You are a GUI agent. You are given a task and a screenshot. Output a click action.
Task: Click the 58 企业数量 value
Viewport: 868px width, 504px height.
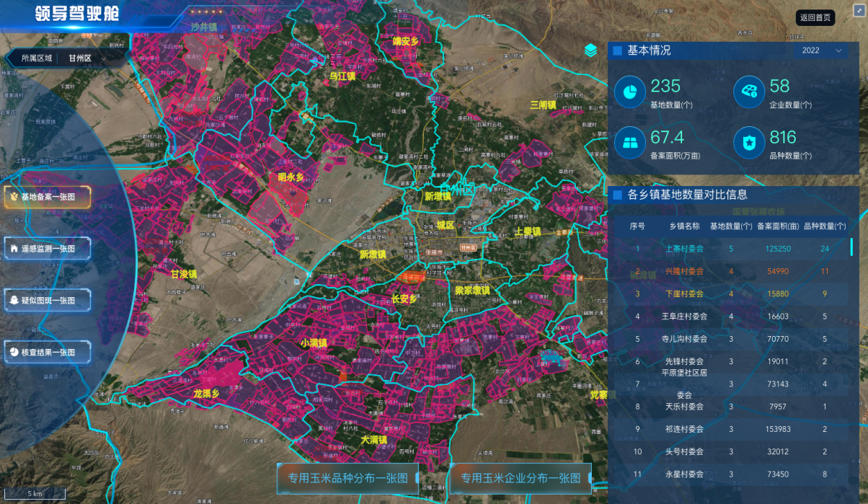tap(779, 86)
